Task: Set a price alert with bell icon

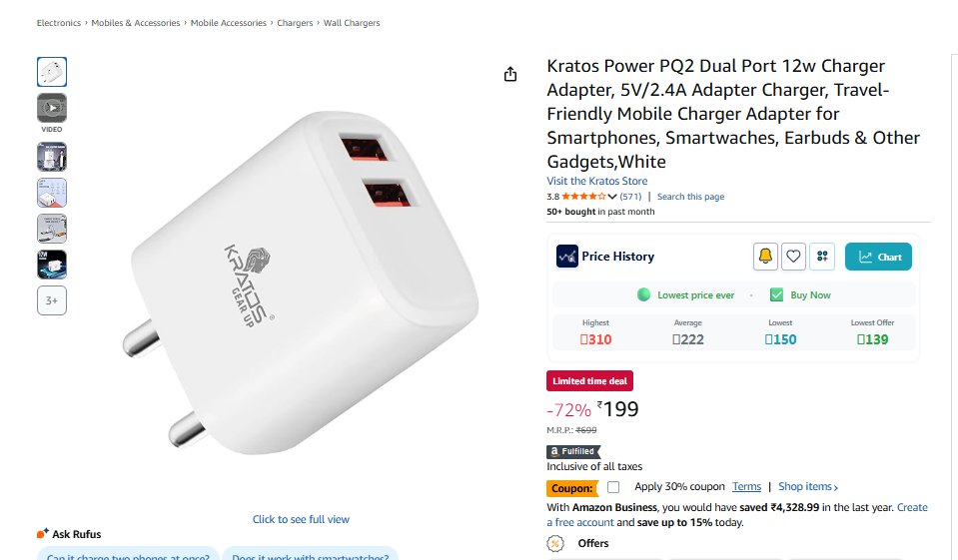Action: 765,257
